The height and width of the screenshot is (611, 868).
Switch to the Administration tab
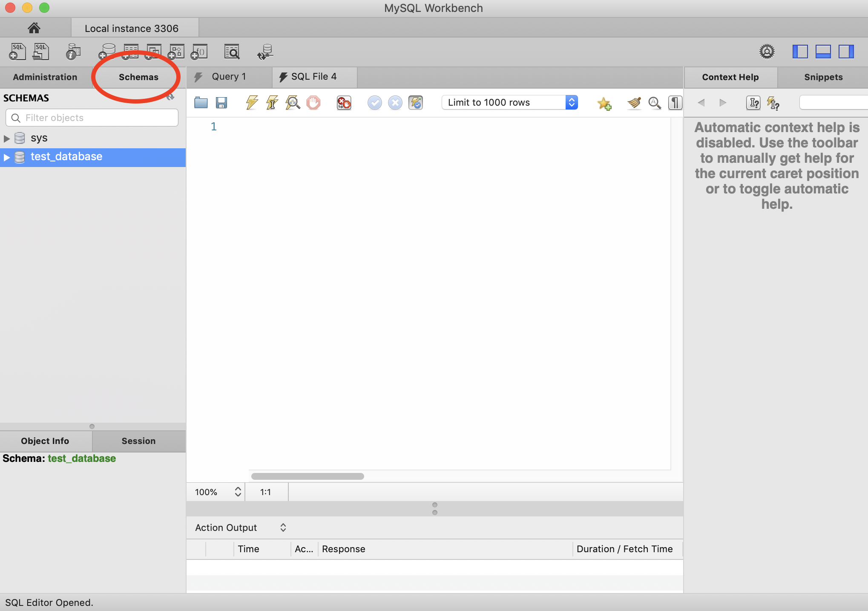[x=45, y=77]
